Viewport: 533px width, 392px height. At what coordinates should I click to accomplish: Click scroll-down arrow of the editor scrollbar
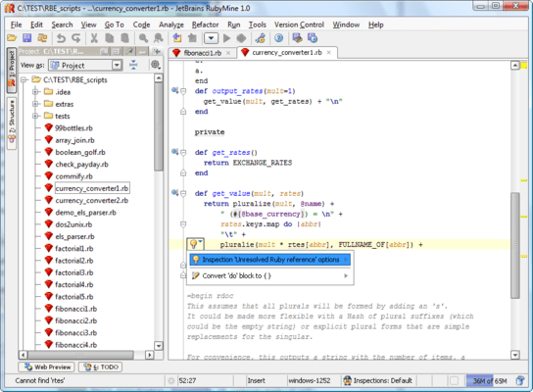coord(515,355)
